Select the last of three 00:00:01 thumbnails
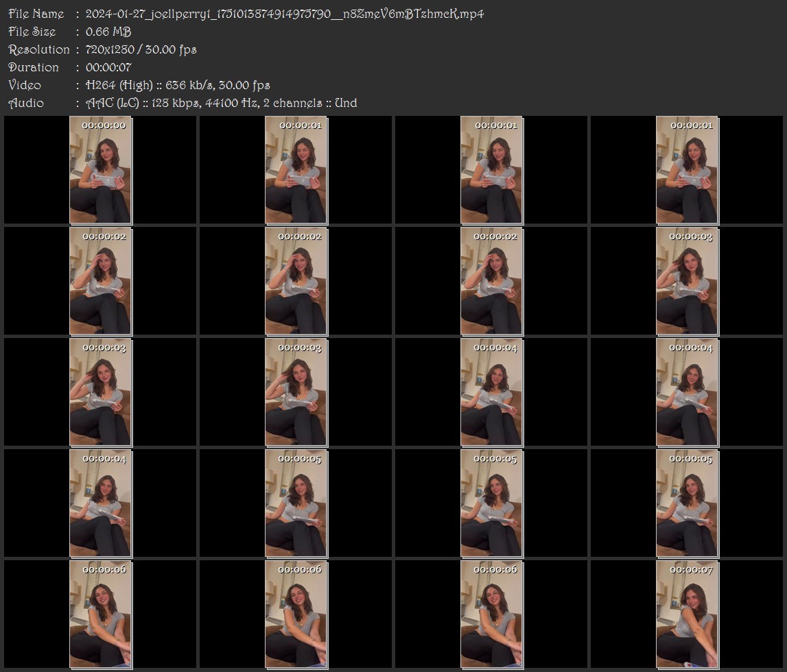Viewport: 787px width, 672px height. coord(687,169)
